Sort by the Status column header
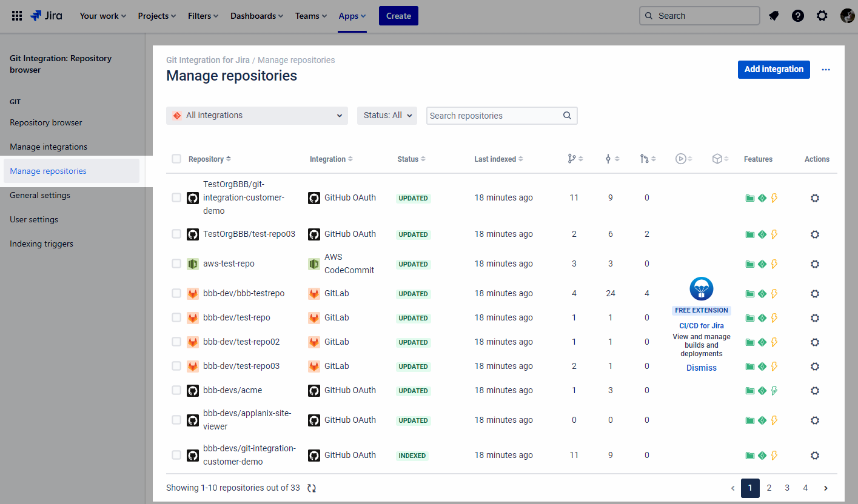The width and height of the screenshot is (858, 504). 411,159
